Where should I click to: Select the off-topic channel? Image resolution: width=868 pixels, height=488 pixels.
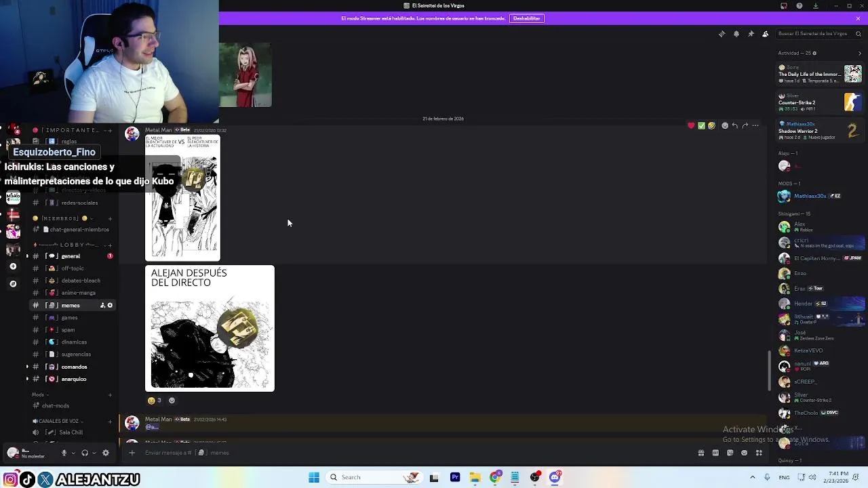(72, 268)
